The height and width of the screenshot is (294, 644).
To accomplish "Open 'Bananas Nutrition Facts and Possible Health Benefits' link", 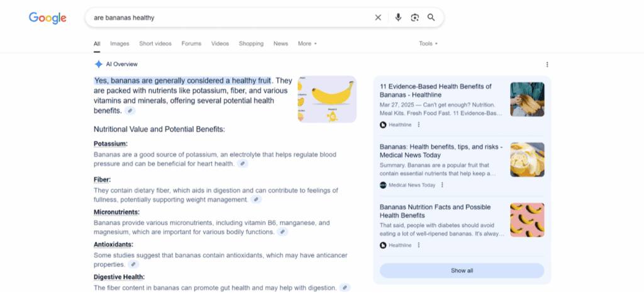I will tap(435, 212).
